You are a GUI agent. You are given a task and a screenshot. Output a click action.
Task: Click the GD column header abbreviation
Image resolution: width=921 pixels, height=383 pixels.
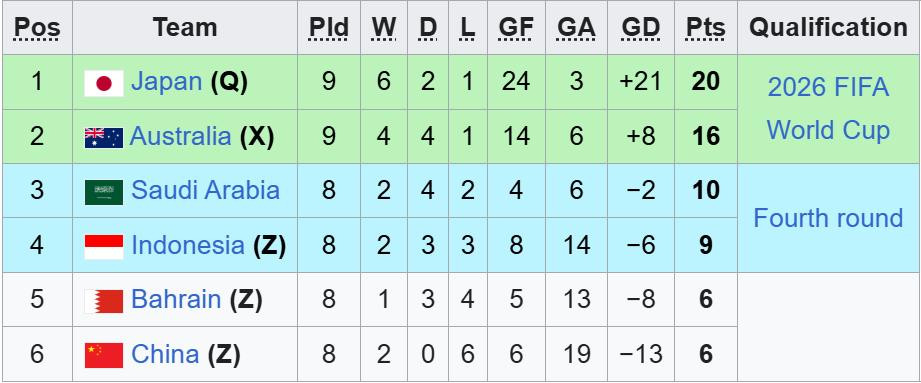(641, 28)
